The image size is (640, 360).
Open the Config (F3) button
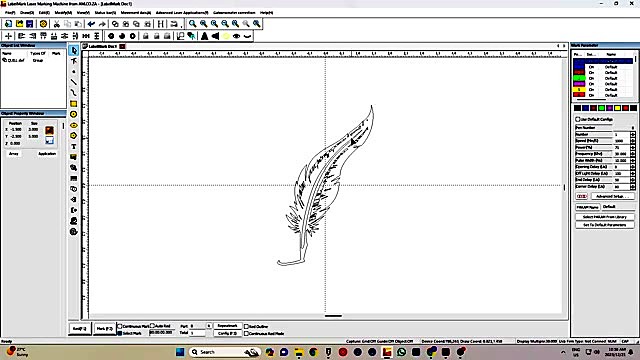click(227, 333)
